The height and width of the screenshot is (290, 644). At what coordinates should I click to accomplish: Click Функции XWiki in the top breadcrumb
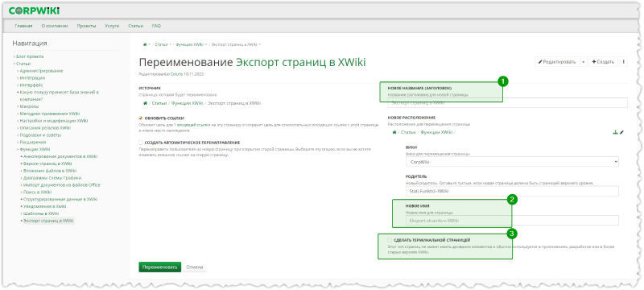(x=190, y=44)
